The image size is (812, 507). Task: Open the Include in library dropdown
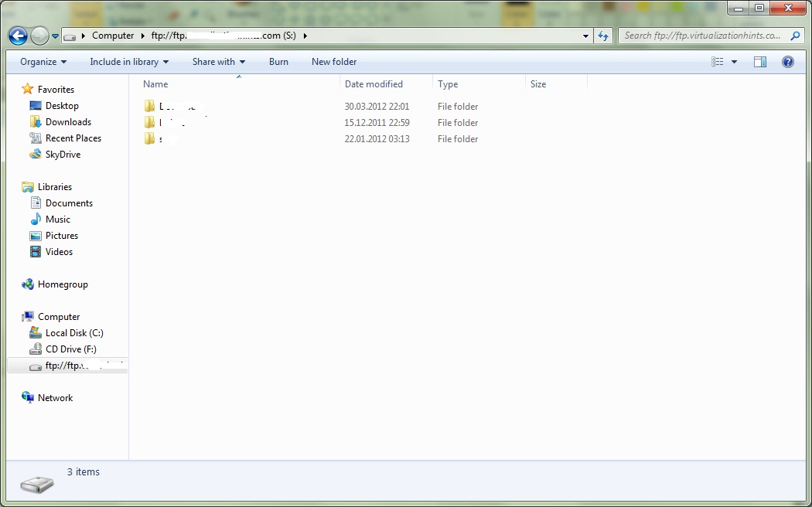[128, 62]
